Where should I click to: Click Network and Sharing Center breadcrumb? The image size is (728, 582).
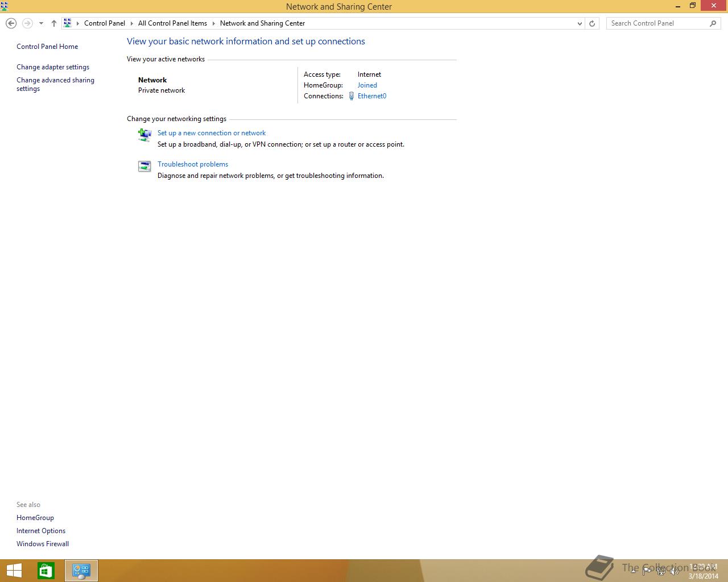coord(262,23)
